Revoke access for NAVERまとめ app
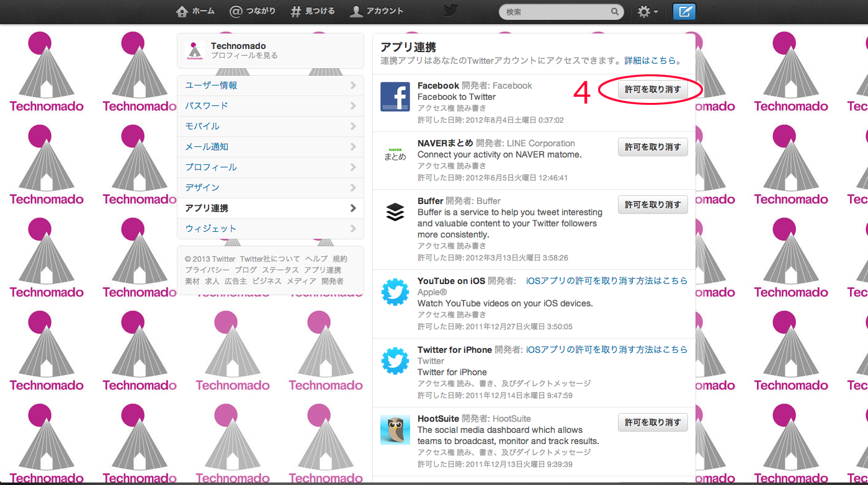The image size is (868, 485). tap(653, 147)
